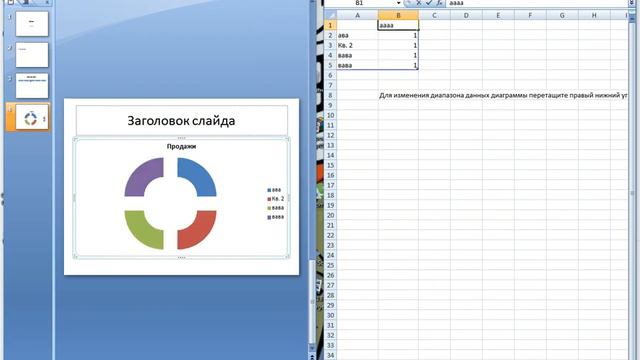Click the legend entry 'ава'

tap(274, 190)
